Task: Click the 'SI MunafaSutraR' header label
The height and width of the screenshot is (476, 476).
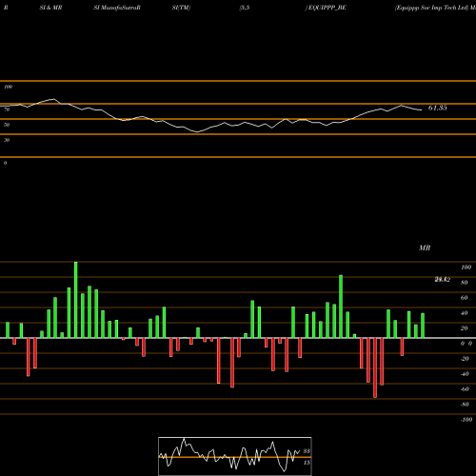Action: click(x=117, y=8)
